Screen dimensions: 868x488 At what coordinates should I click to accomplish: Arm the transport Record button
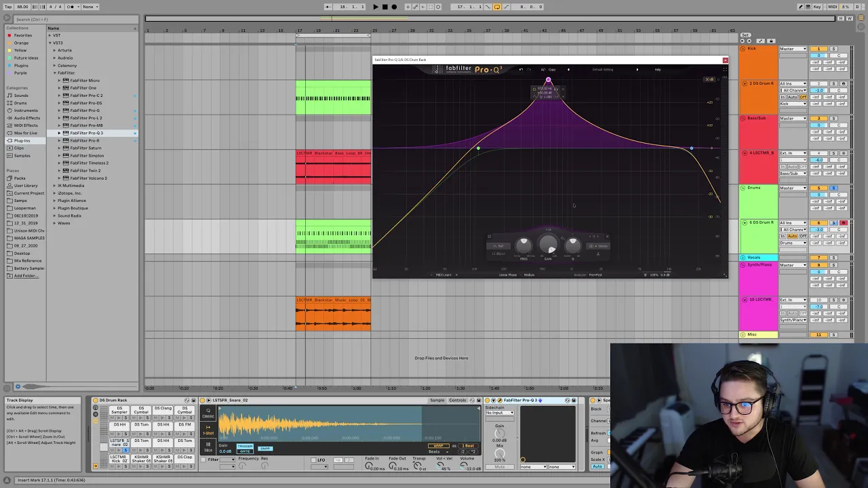(394, 7)
